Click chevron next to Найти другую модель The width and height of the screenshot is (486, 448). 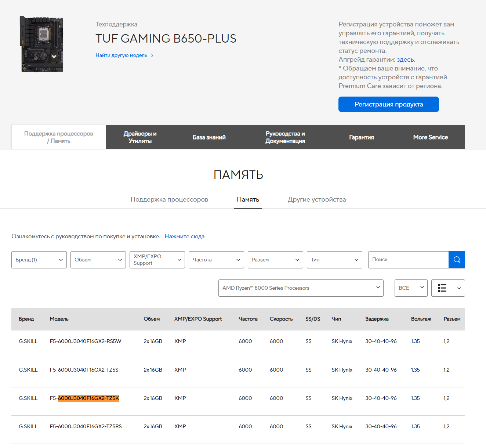click(x=152, y=55)
